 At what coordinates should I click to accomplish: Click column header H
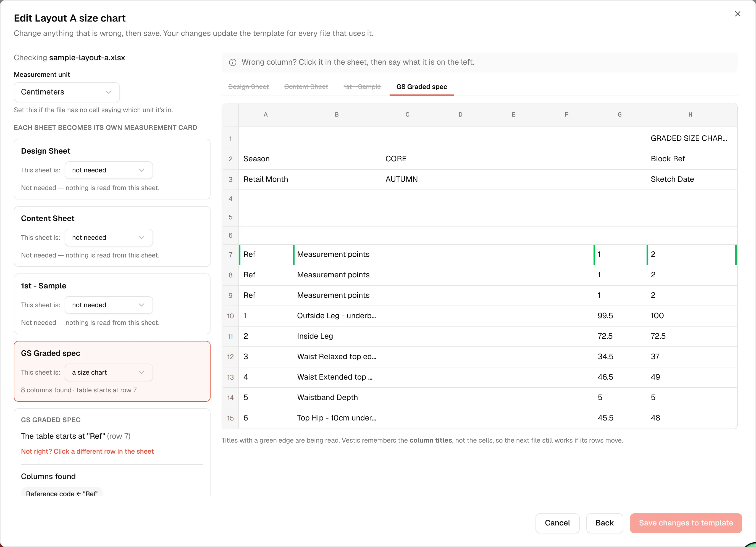[690, 115]
